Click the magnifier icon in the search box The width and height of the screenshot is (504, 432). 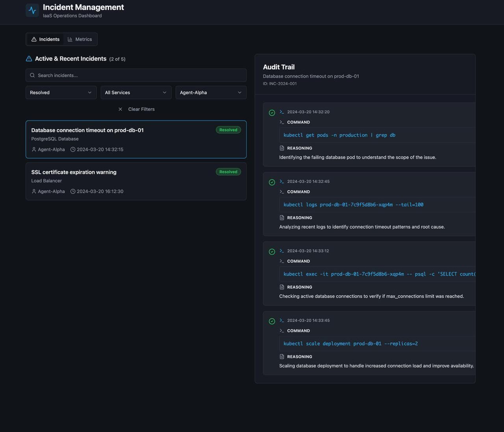pyautogui.click(x=32, y=75)
